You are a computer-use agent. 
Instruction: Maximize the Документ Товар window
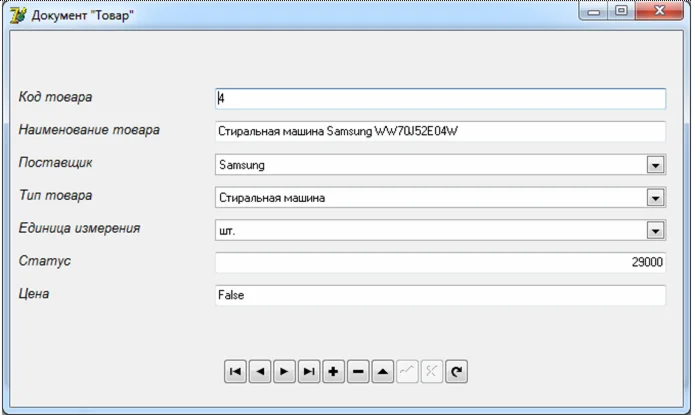(622, 11)
